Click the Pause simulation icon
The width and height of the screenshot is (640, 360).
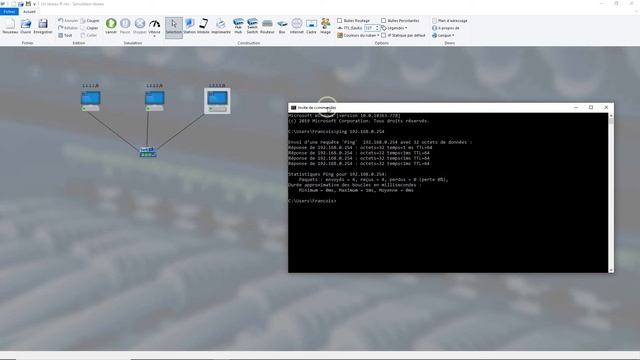[125, 26]
